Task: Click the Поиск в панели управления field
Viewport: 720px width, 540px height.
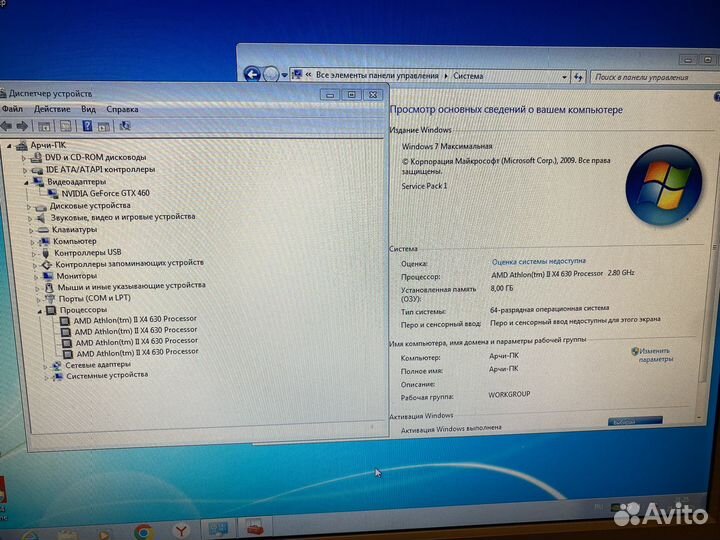Action: tap(655, 77)
